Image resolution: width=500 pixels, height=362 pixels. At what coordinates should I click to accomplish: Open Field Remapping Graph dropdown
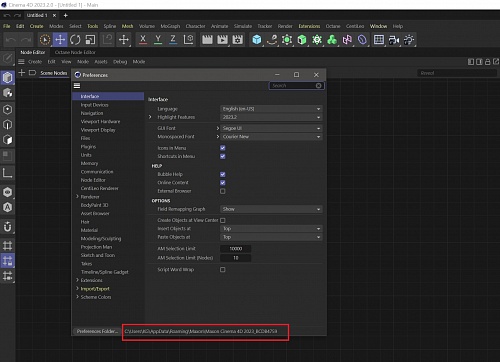271,209
